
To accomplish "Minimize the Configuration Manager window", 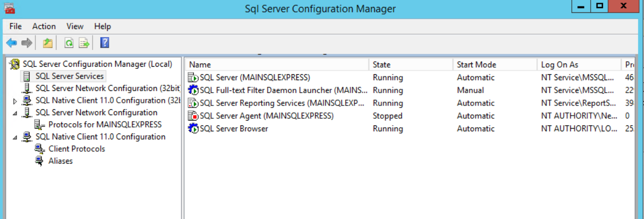I will pos(580,6).
